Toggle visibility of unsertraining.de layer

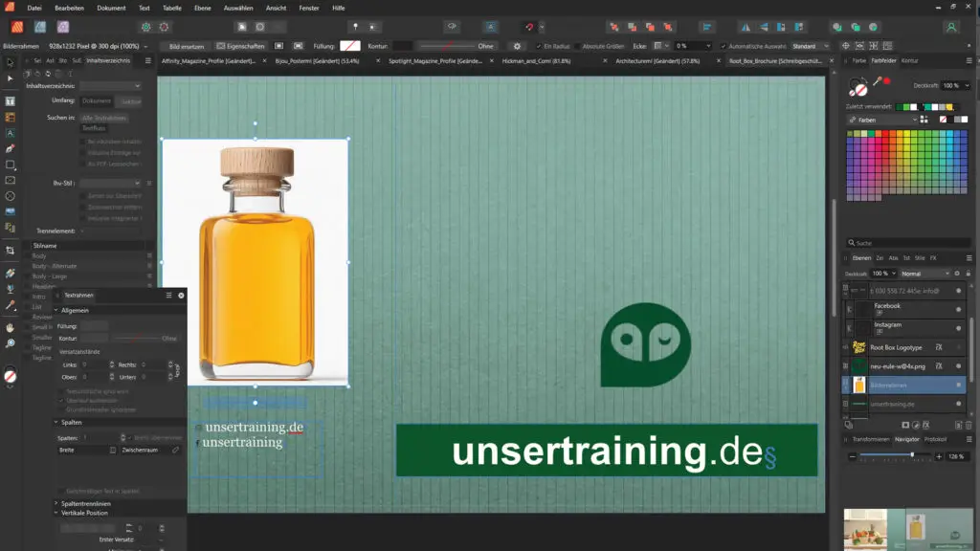point(958,404)
